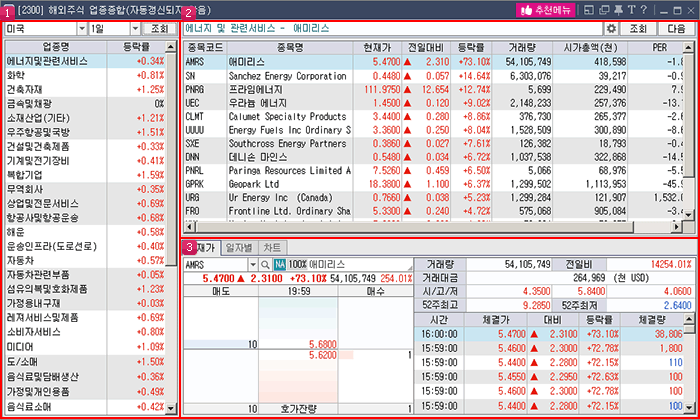This screenshot has width=700, height=420.
Task: Switch to the 일자별 tab
Action: [x=239, y=248]
